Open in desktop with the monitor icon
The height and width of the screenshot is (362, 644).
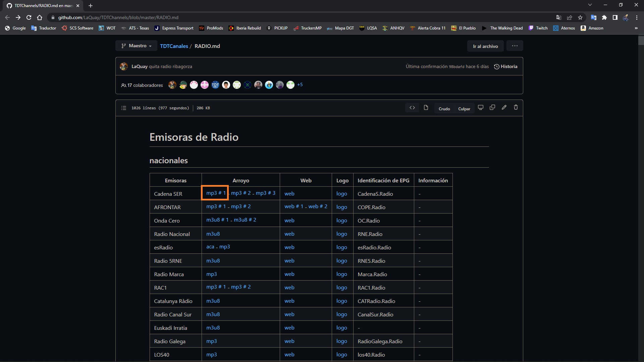tap(481, 108)
